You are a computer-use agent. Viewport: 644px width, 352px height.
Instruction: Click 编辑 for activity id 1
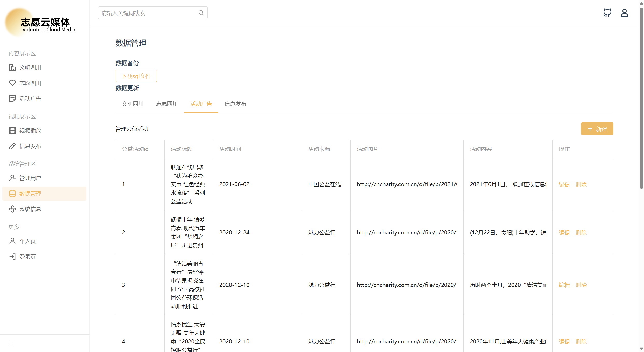[x=564, y=184]
